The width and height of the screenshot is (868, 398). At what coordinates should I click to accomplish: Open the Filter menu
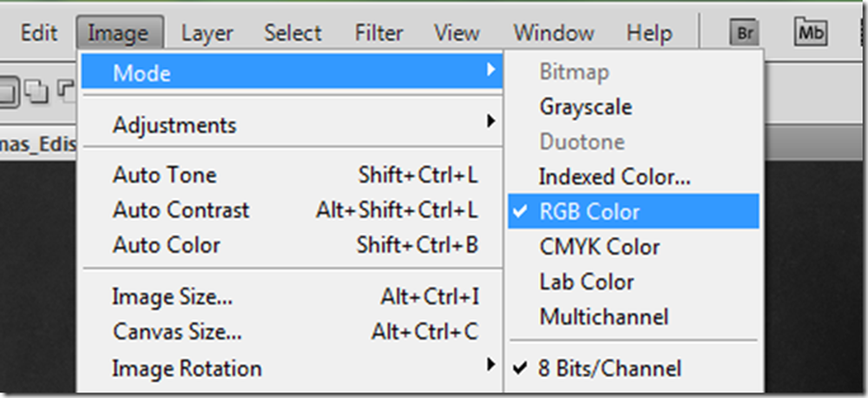[379, 33]
